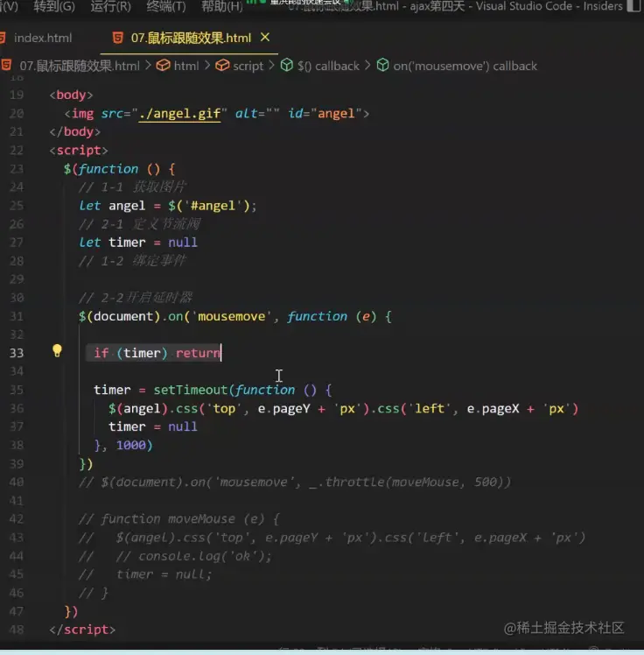This screenshot has width=644, height=655.
Task: Click the ./angel.gif source link
Action: (x=180, y=114)
